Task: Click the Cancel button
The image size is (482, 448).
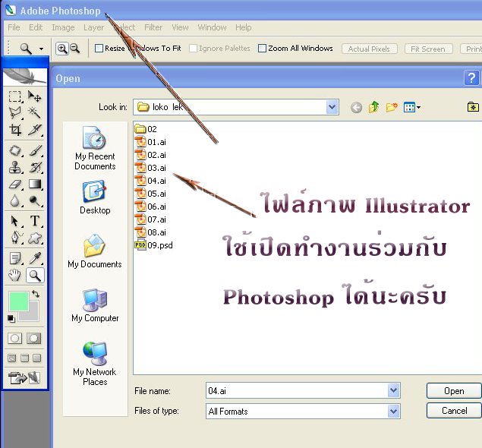Action: point(454,411)
